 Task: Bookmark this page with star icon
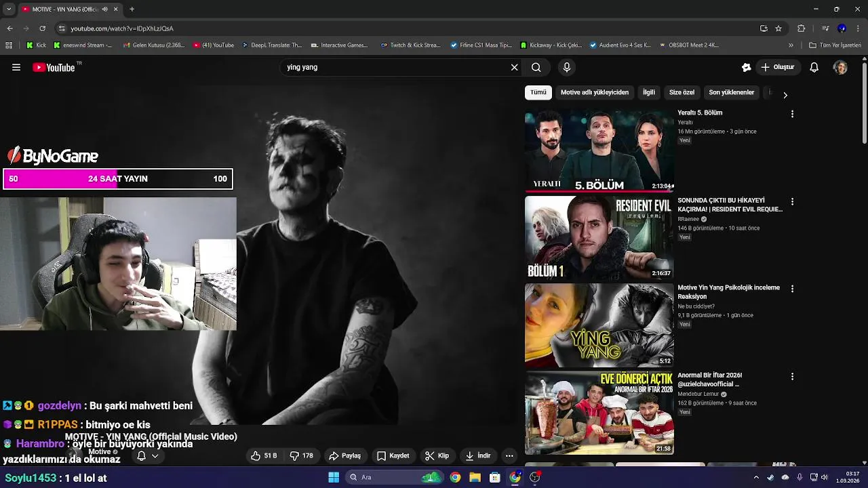click(778, 28)
